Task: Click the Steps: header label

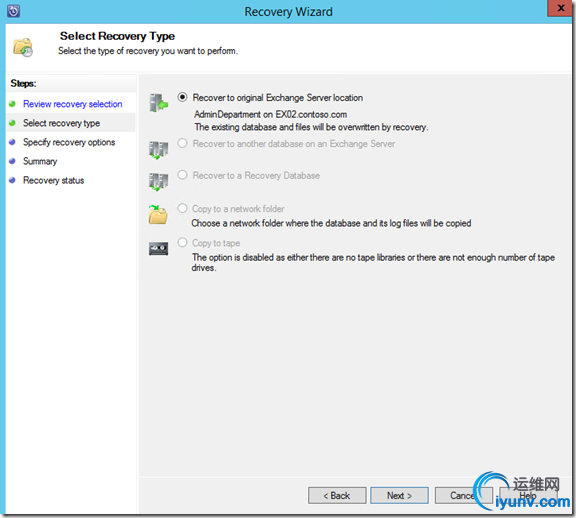Action: click(x=23, y=83)
